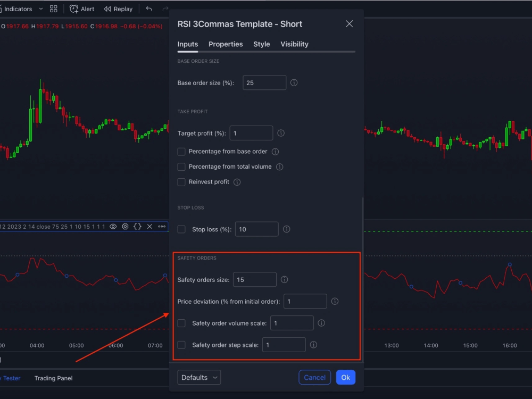
Task: Switch to the Visibility tab
Action: click(x=295, y=44)
